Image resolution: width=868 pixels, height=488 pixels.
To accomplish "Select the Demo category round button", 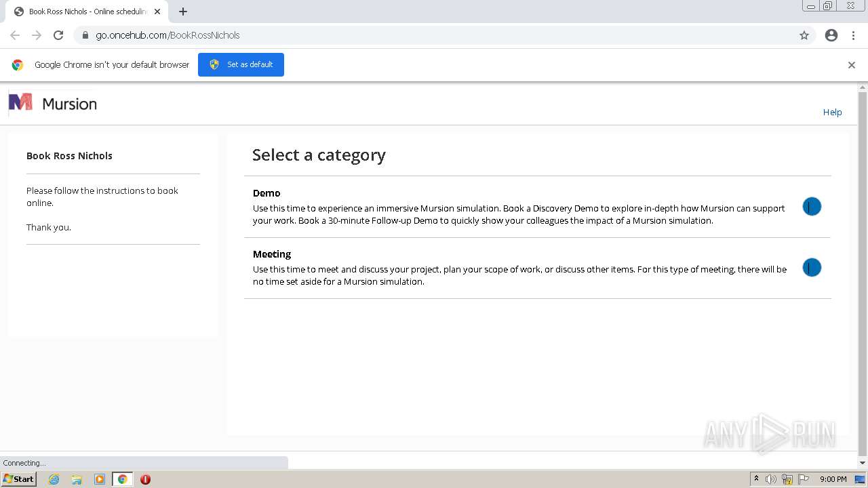I will click(x=812, y=207).
